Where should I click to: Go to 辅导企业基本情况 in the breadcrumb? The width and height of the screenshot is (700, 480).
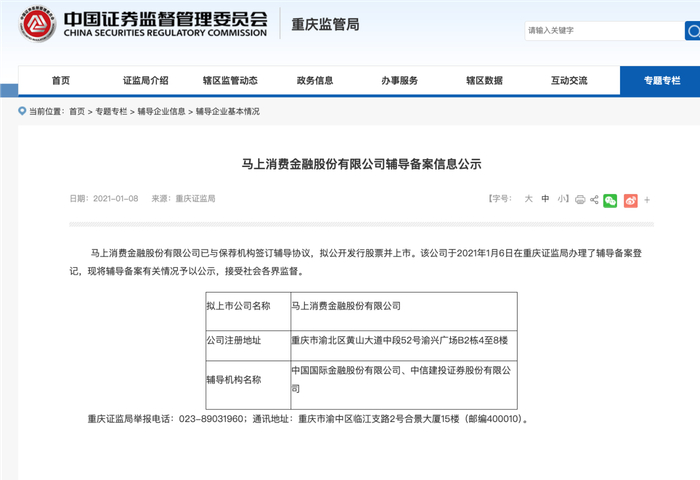point(228,111)
